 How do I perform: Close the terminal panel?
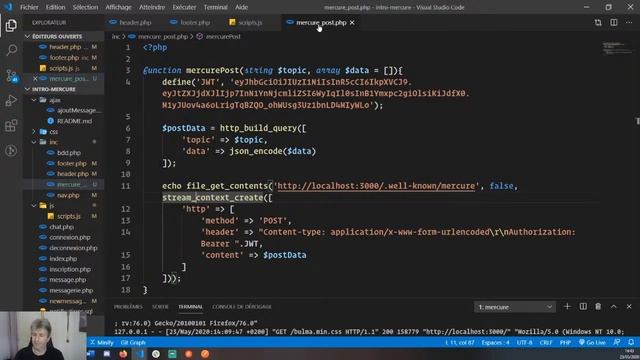click(629, 307)
